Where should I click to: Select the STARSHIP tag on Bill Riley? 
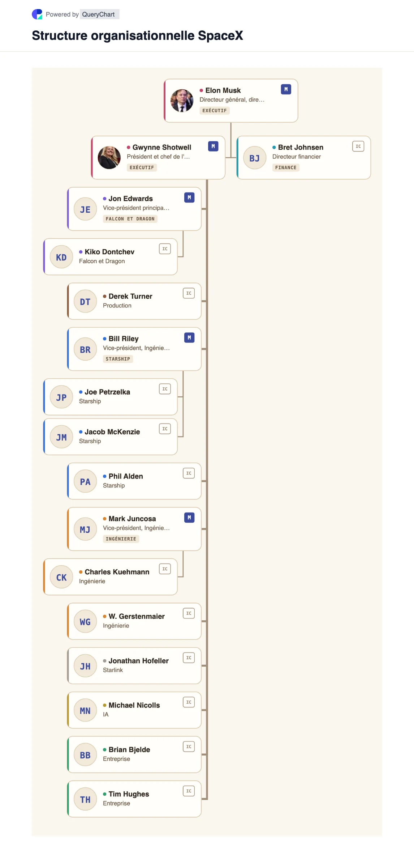(118, 359)
